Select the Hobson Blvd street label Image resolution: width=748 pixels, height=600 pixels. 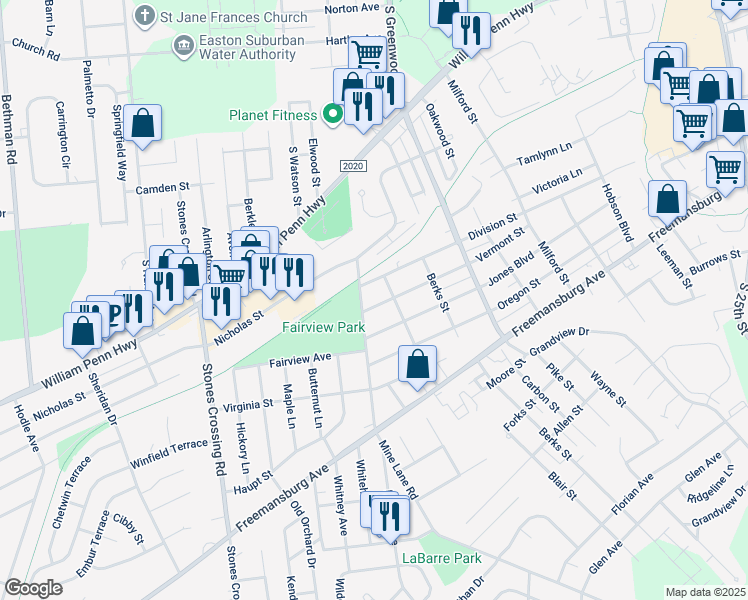point(617,213)
